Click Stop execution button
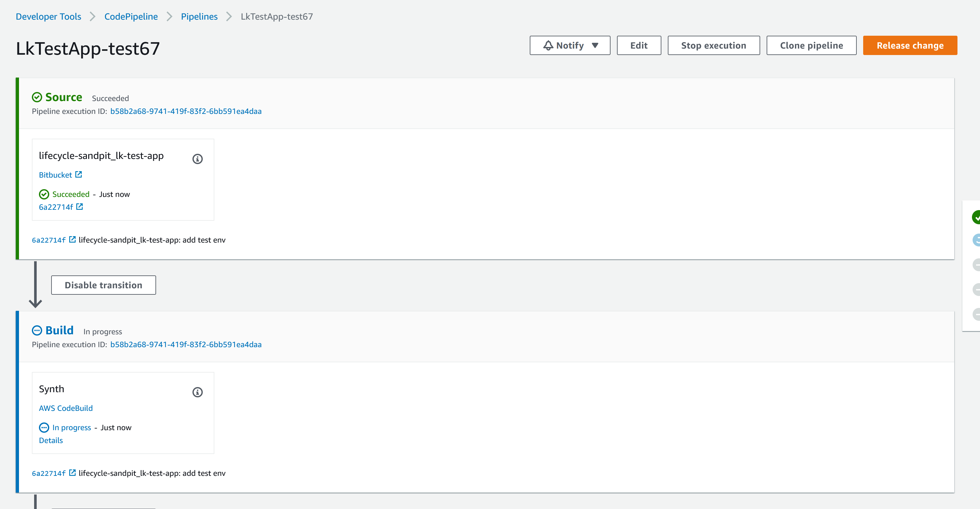The height and width of the screenshot is (509, 980). tap(713, 46)
